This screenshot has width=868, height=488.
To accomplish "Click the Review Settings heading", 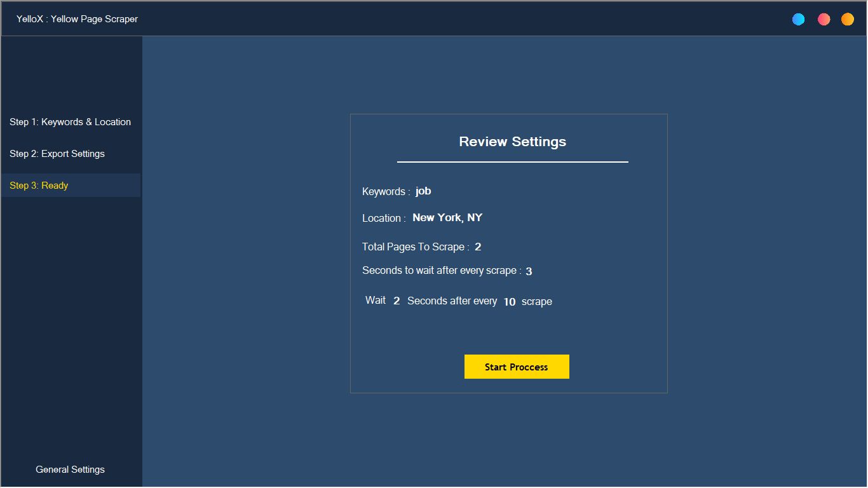I will [513, 142].
